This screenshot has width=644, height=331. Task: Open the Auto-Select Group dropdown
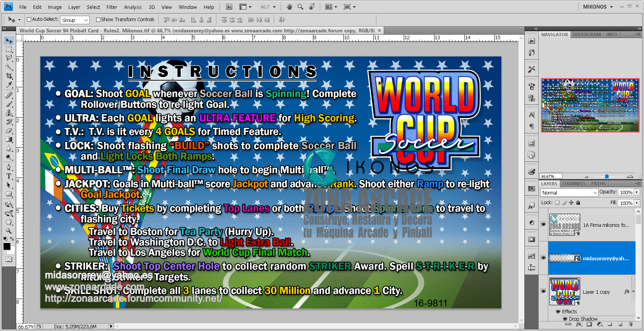(x=75, y=20)
